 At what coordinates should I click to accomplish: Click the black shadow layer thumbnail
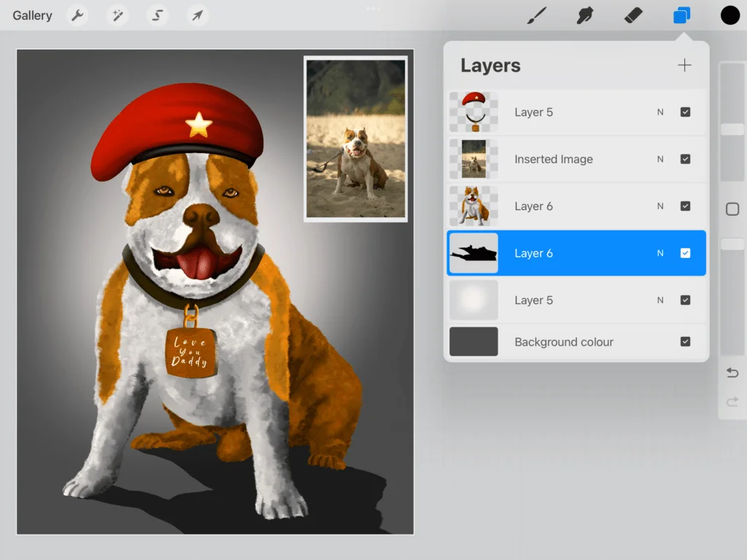[473, 253]
